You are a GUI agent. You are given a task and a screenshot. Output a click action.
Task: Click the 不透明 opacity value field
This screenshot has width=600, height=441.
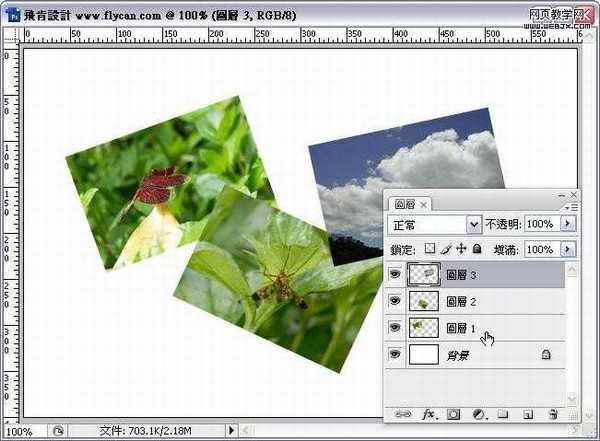click(542, 224)
